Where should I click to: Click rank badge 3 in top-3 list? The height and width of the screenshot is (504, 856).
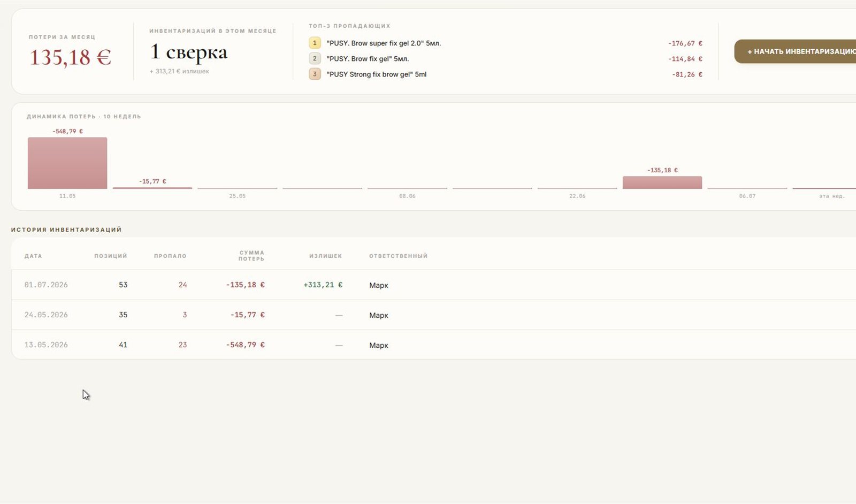[315, 74]
